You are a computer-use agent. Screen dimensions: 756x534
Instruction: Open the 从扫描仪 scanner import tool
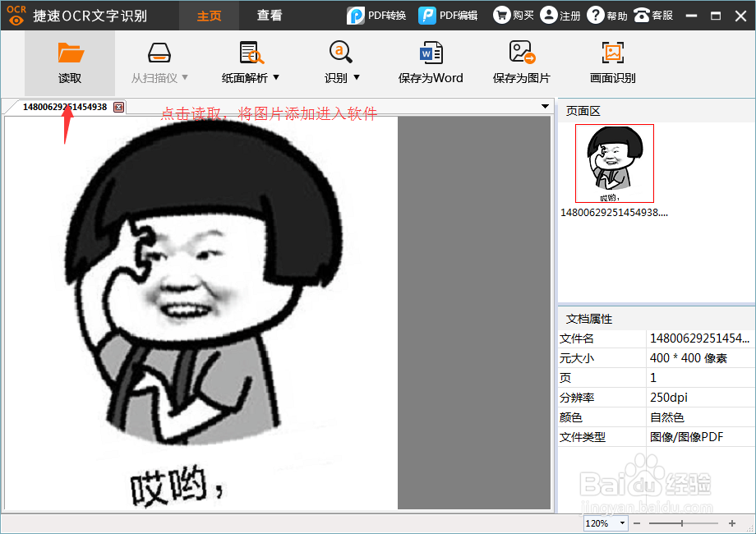(158, 62)
